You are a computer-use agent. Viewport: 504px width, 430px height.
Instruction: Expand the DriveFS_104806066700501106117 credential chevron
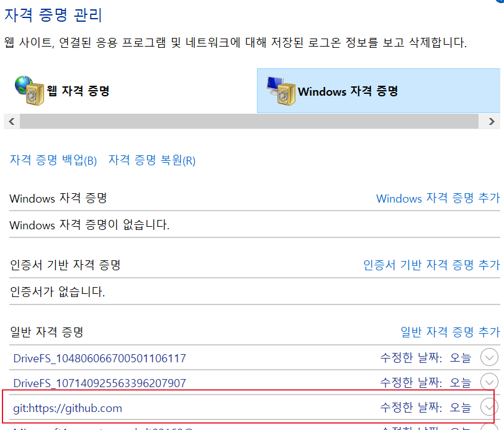click(x=489, y=357)
